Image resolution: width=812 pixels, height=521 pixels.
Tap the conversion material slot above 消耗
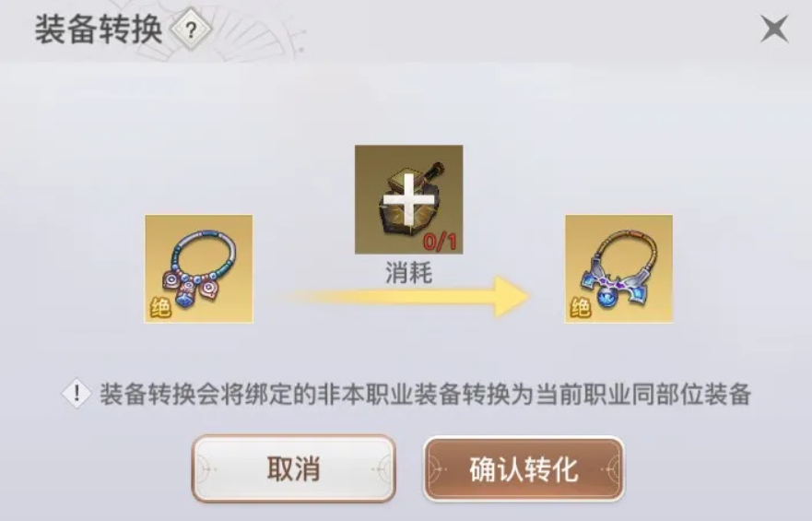click(408, 199)
